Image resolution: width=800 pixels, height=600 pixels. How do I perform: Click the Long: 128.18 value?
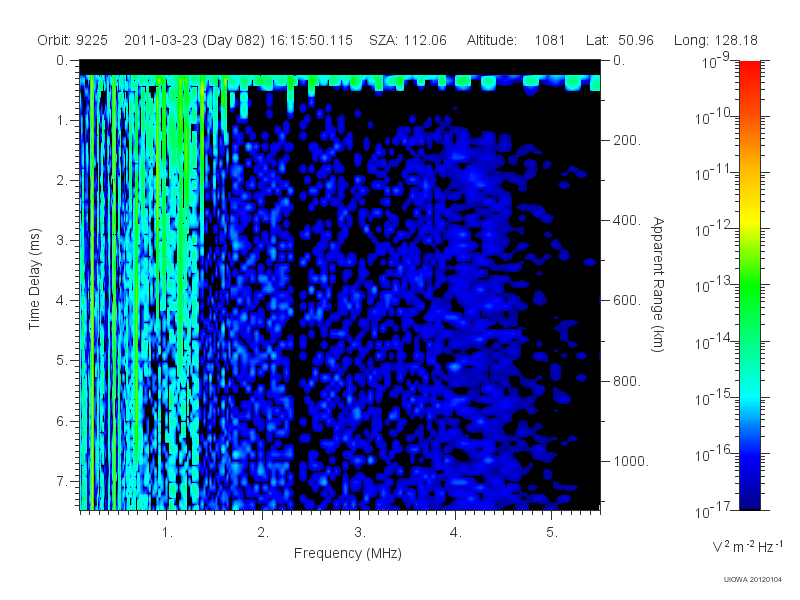[x=715, y=40]
